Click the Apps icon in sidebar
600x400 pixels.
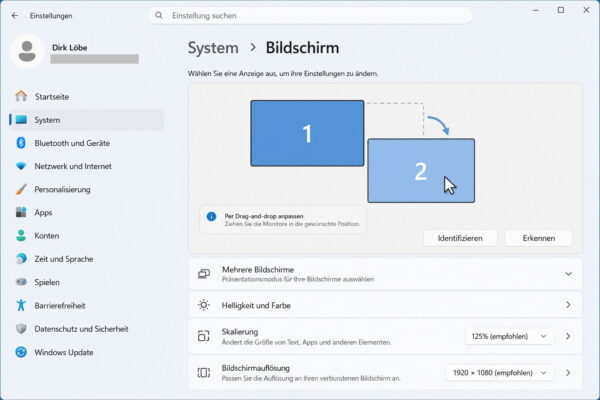(21, 212)
